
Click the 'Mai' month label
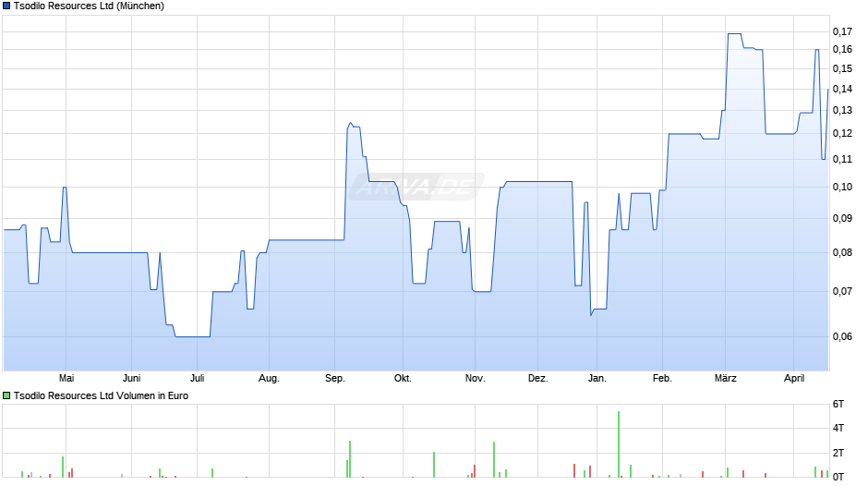[66, 378]
